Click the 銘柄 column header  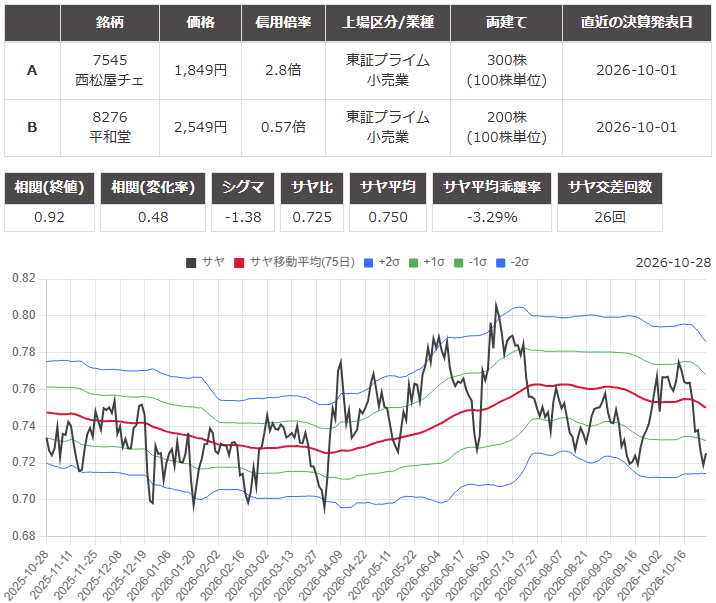[110, 22]
